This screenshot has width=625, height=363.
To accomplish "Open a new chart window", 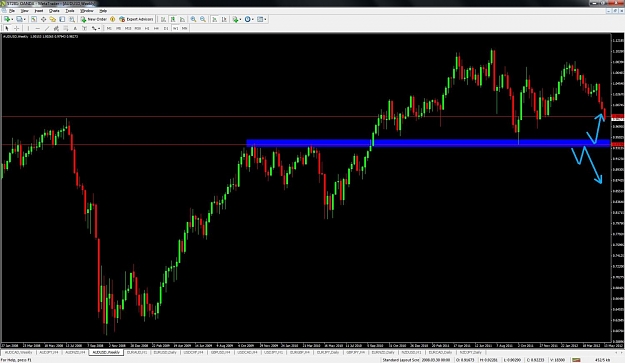I will [7, 19].
